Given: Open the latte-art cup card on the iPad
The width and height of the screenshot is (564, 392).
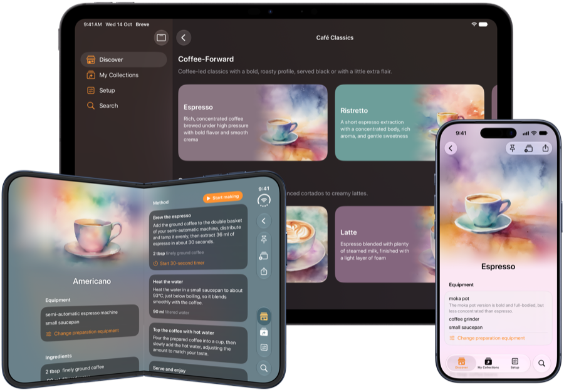Looking at the screenshot, I should (306, 244).
